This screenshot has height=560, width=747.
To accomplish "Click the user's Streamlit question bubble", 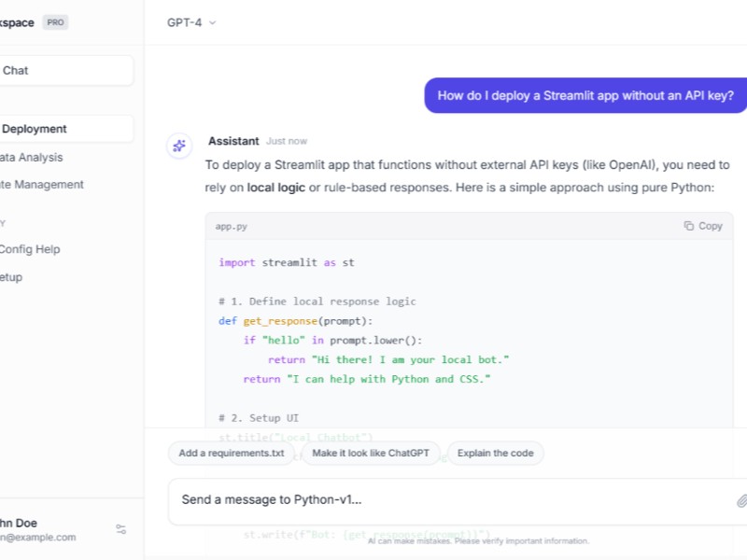I will tap(585, 95).
